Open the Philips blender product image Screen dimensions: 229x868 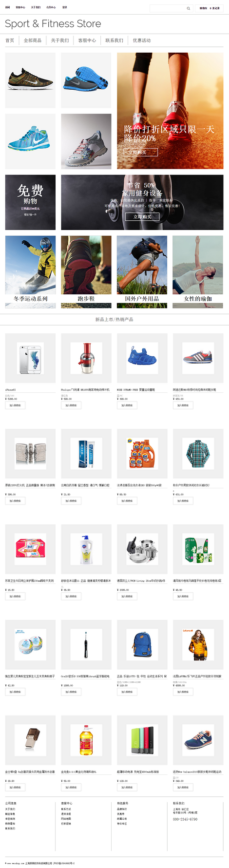pos(86,358)
